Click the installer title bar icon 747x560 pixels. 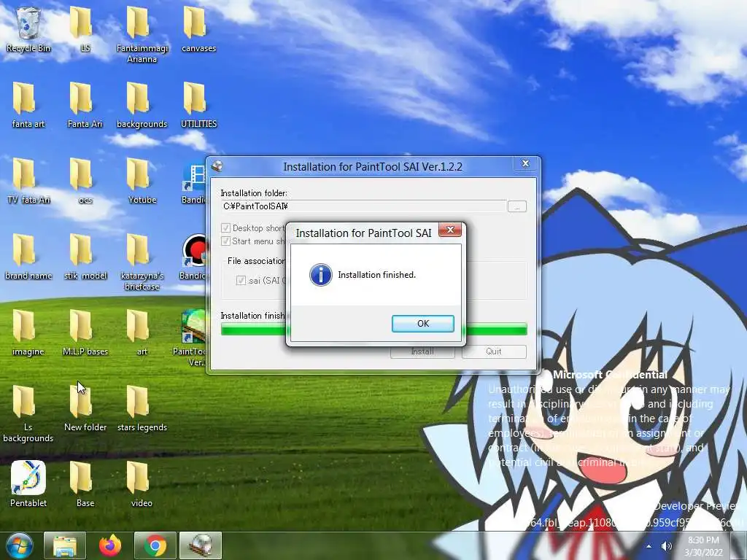click(x=217, y=166)
